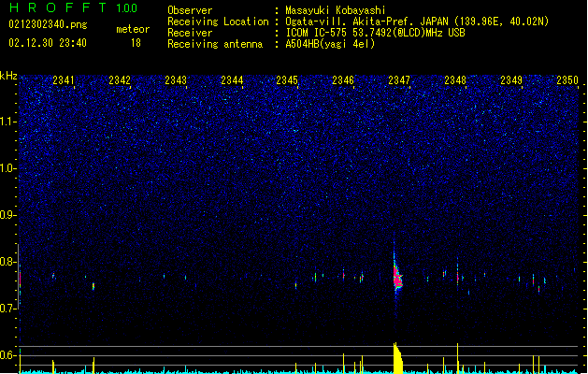Screen dimensions: 588x374
Task: Click the 'Observer' field label
Action: click(x=190, y=10)
